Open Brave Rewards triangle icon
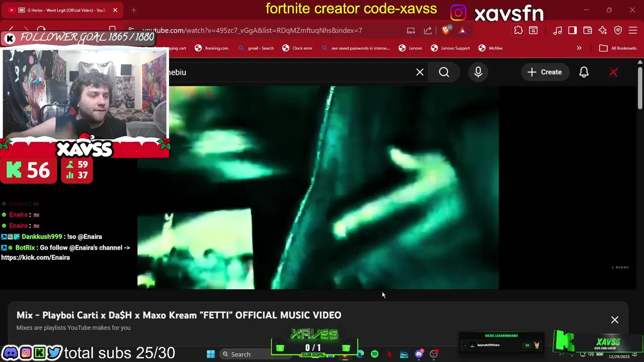 tap(462, 30)
